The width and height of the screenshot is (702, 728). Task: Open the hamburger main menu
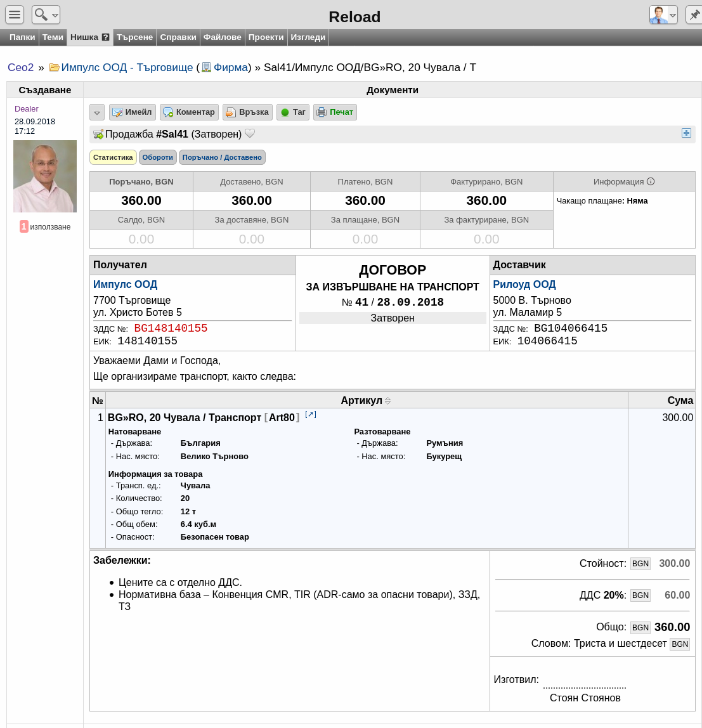tap(15, 15)
